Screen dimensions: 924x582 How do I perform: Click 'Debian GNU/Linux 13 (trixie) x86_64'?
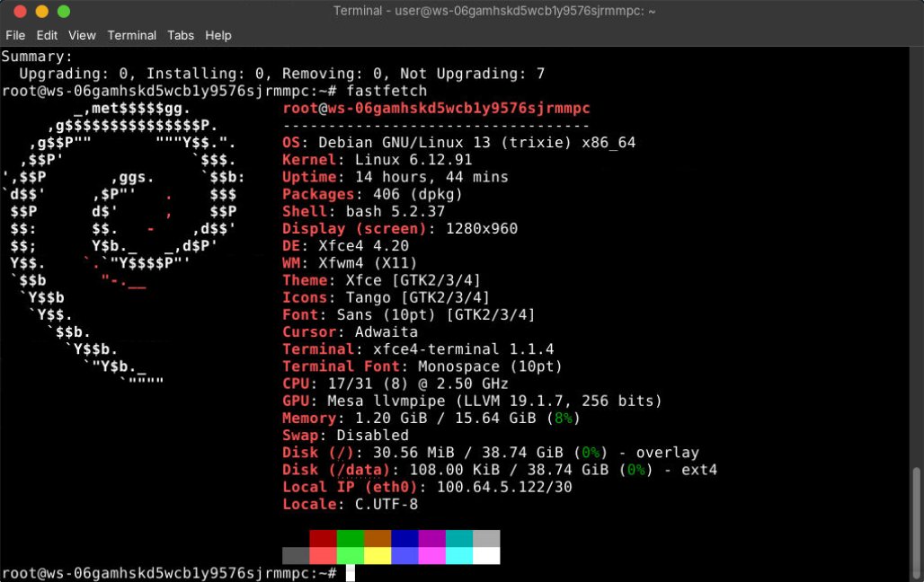(476, 143)
